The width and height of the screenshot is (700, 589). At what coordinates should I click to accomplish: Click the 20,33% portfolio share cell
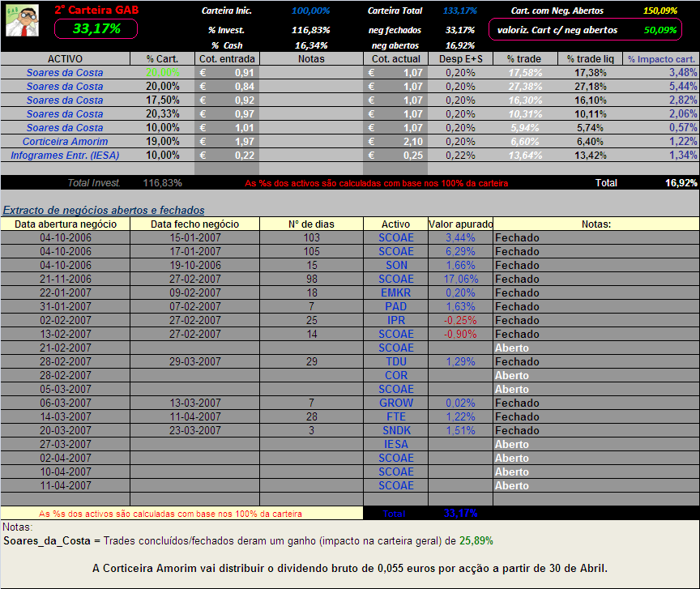click(x=163, y=114)
